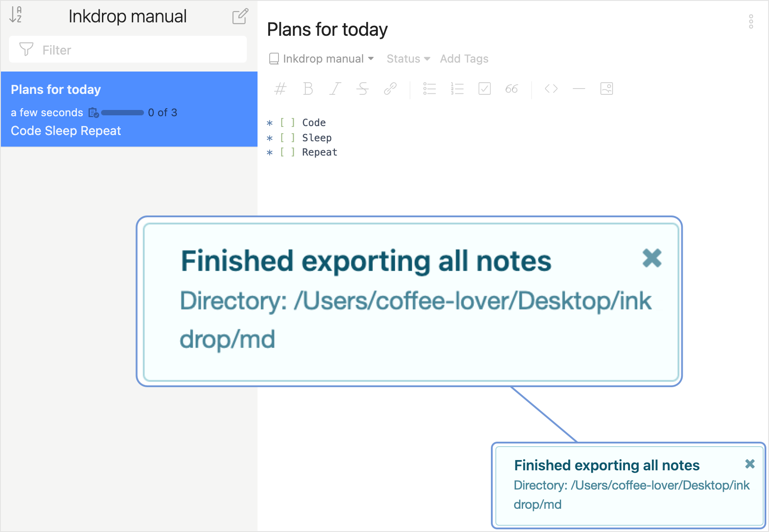Screen dimensions: 769x532
Task: Toggle bold formatting in toolbar
Action: point(308,89)
